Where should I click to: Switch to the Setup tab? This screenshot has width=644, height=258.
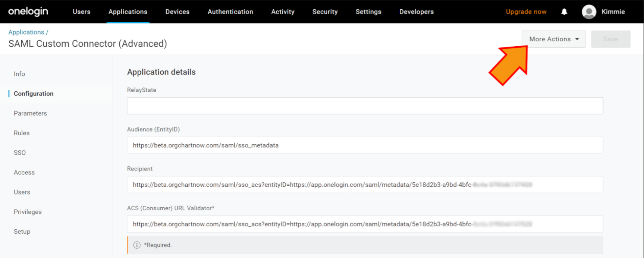[x=22, y=232]
